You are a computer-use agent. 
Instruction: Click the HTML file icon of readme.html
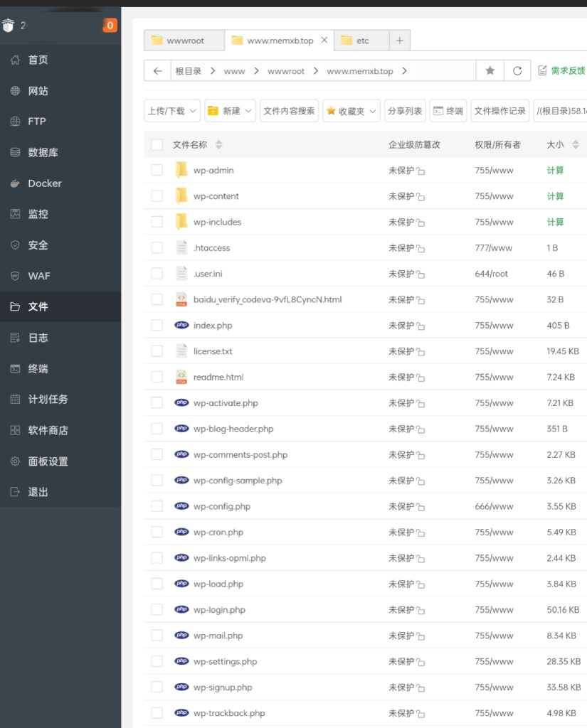[181, 377]
